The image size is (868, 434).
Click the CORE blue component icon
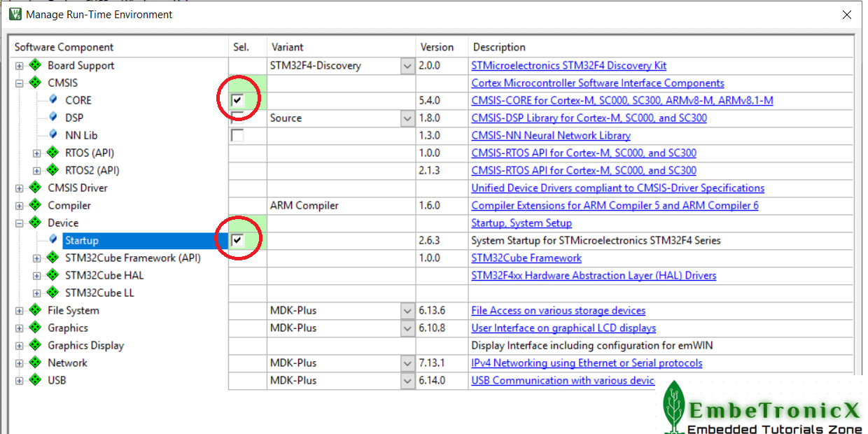tap(53, 100)
